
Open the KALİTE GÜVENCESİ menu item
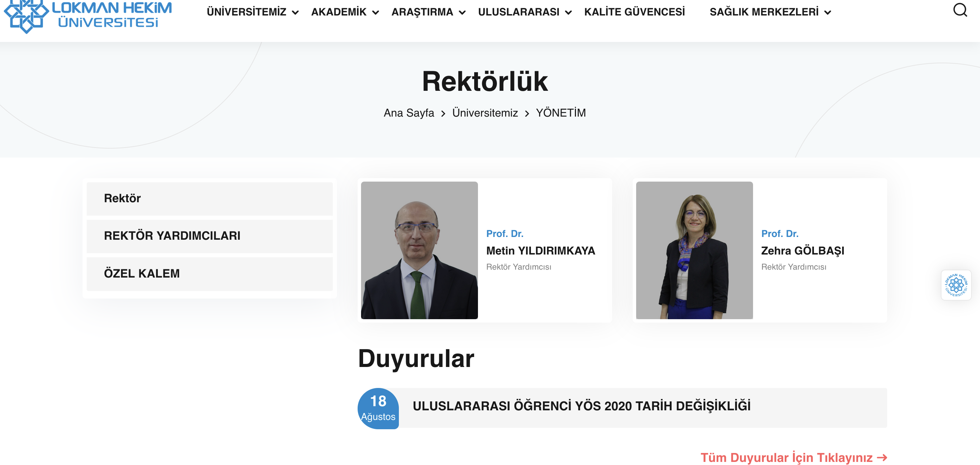[x=634, y=12]
